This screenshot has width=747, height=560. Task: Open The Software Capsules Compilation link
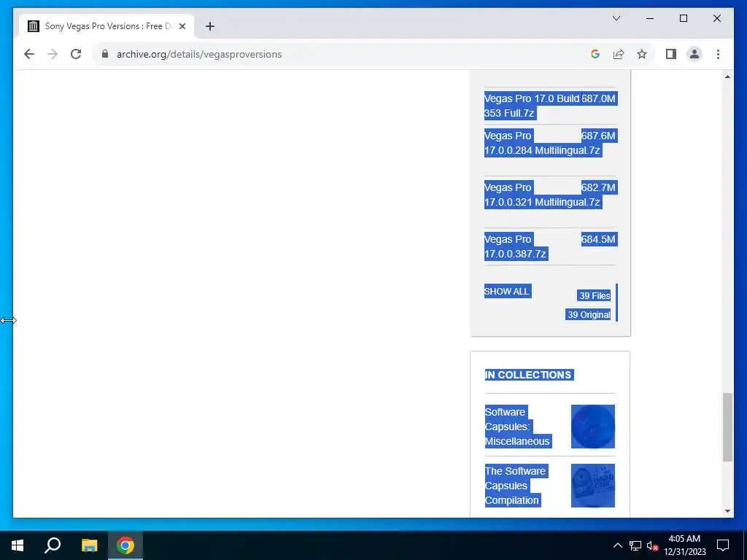coord(516,486)
